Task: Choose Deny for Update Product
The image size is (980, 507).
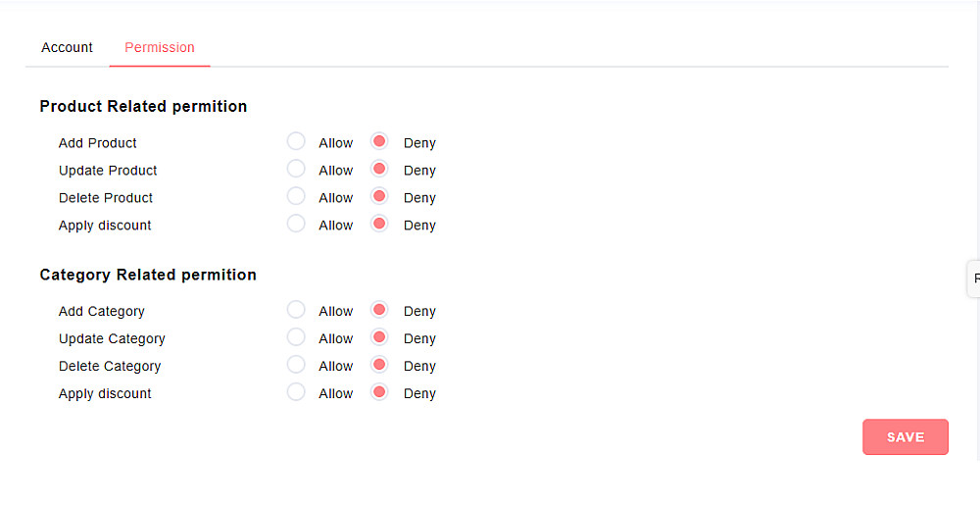Action: click(x=380, y=169)
